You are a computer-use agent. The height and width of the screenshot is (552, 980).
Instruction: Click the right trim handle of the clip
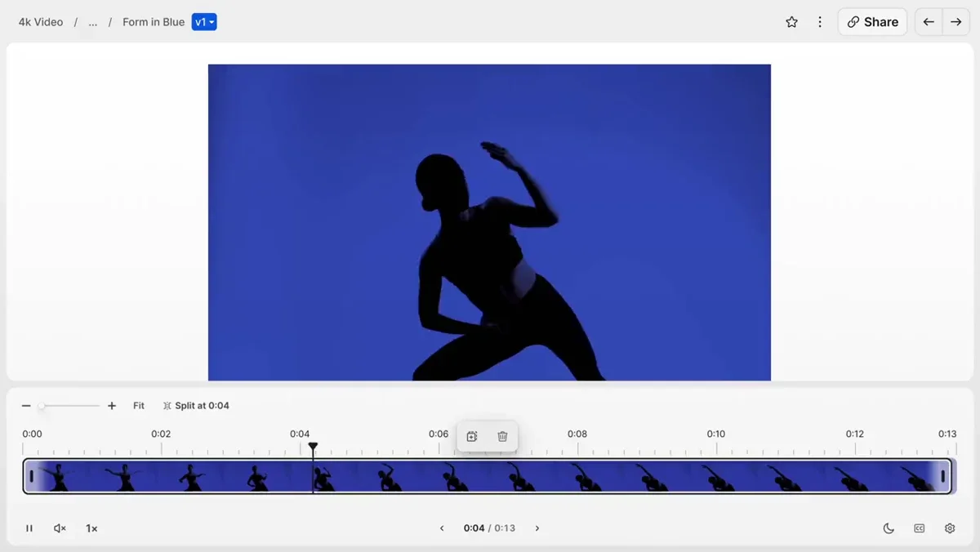[942, 476]
